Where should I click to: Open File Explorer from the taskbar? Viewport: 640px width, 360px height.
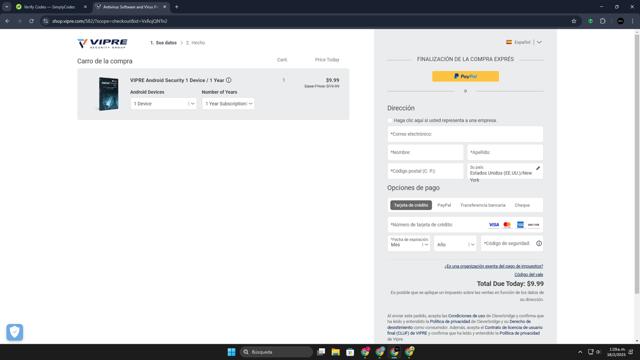tap(336, 352)
